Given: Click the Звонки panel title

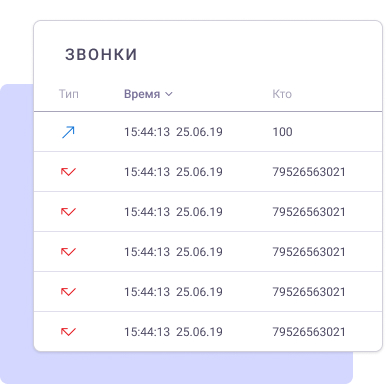Looking at the screenshot, I should point(101,54).
